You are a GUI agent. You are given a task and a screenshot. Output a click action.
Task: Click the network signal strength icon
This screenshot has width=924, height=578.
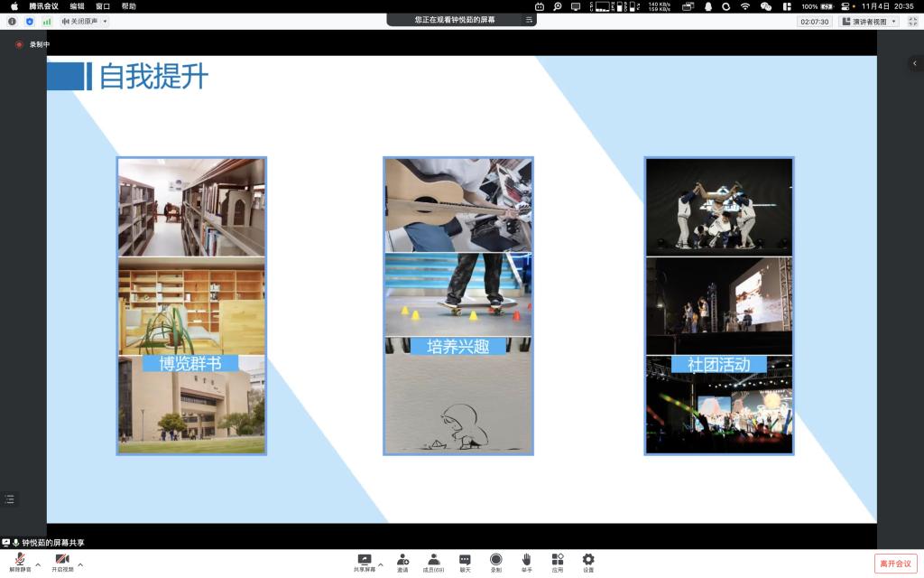click(47, 21)
